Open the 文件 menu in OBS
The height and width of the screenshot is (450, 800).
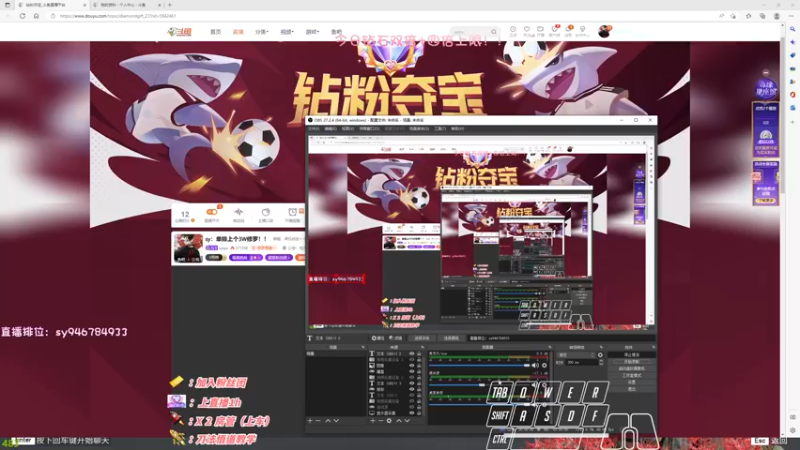(x=313, y=129)
